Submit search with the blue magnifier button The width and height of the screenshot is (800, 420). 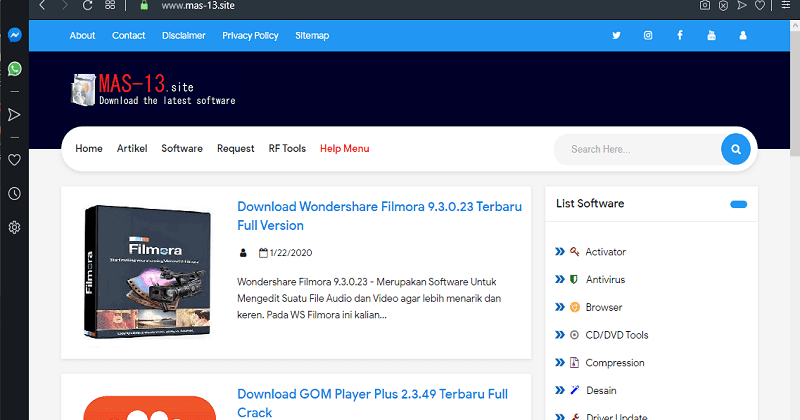(736, 149)
